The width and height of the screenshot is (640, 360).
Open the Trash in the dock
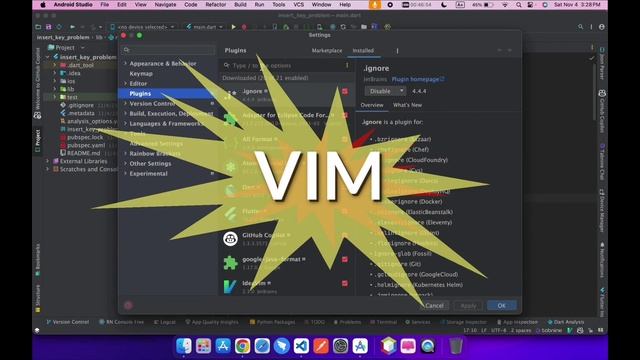(456, 346)
